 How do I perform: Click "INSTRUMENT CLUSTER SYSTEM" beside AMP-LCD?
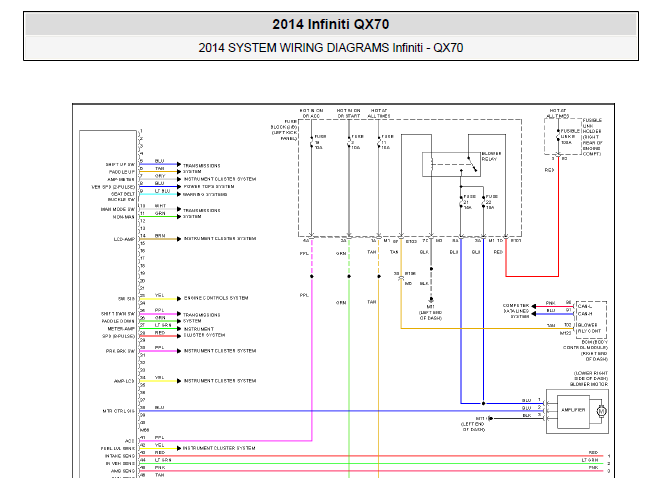click(220, 381)
